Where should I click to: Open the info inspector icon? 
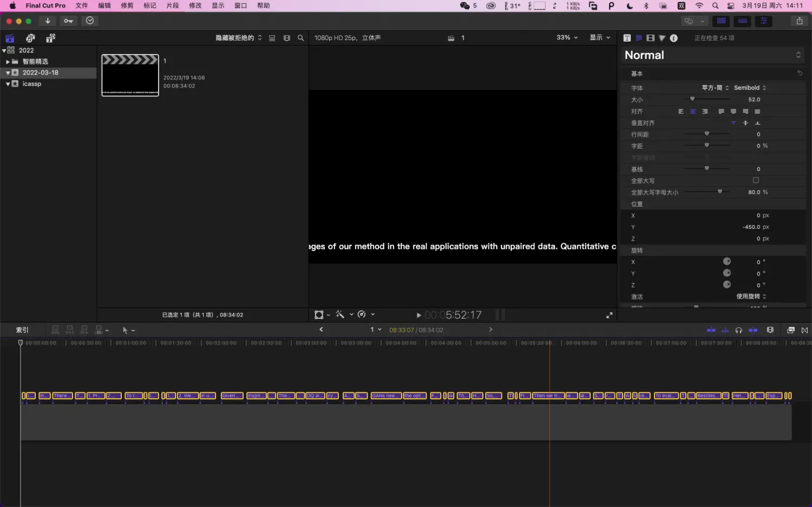point(673,38)
